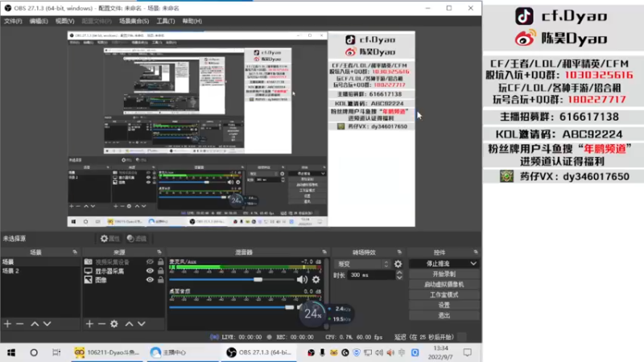Select the 场景 2 scene

click(x=40, y=271)
